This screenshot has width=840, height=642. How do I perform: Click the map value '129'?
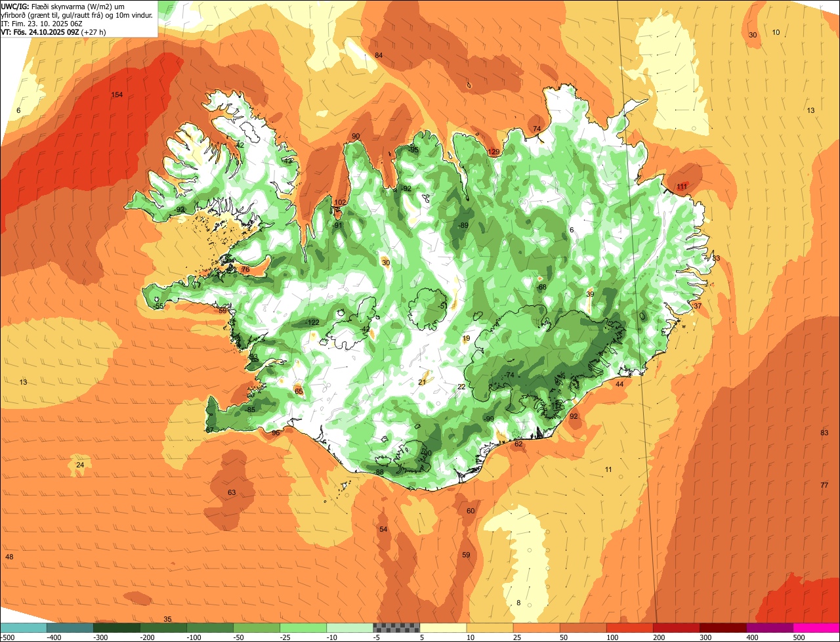[x=494, y=152]
